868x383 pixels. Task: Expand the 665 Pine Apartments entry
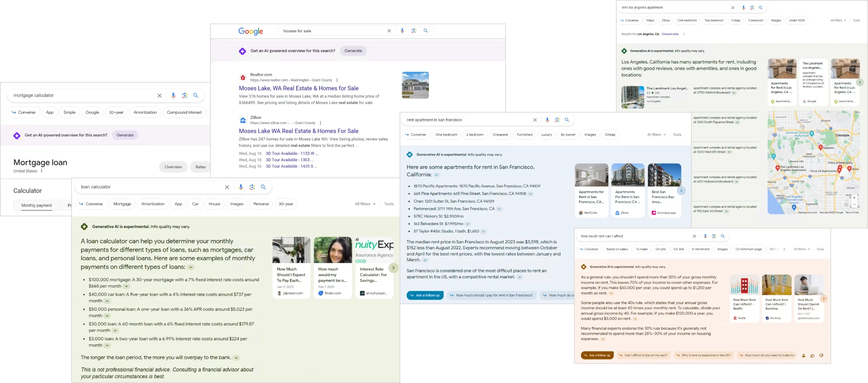(530, 194)
